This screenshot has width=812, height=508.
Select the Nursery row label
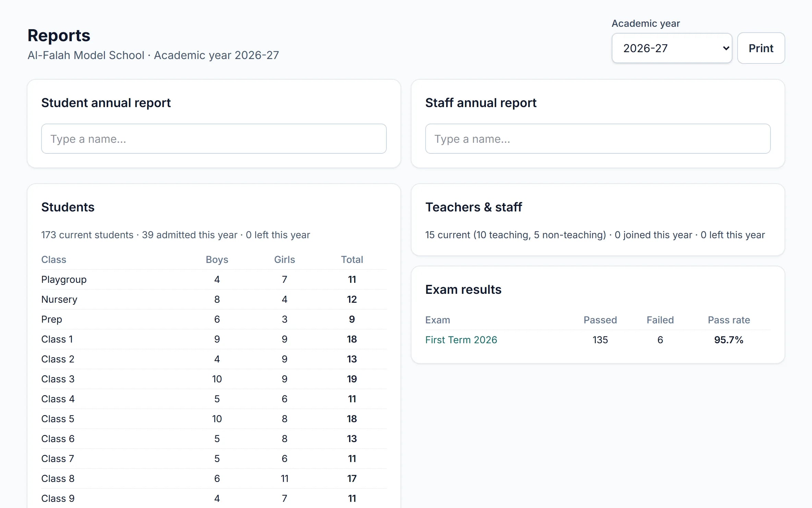(x=59, y=299)
